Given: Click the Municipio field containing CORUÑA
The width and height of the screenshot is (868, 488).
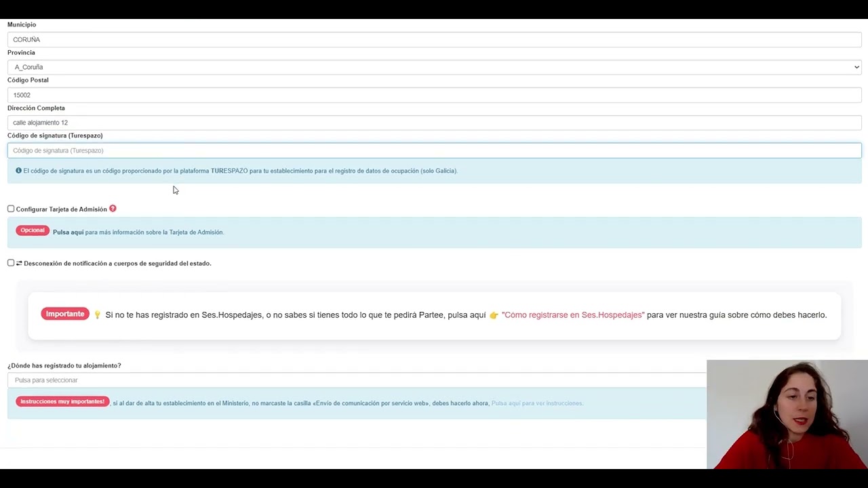Looking at the screenshot, I should [x=434, y=39].
